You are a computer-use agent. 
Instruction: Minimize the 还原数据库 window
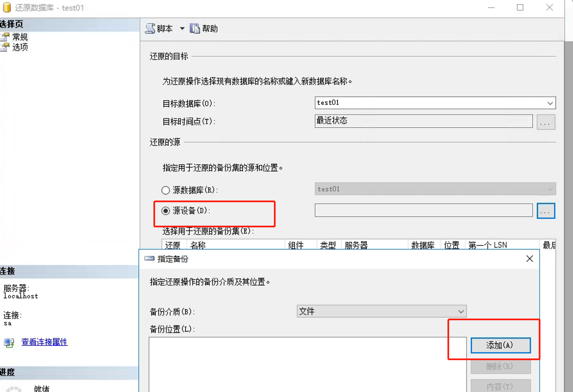point(491,7)
